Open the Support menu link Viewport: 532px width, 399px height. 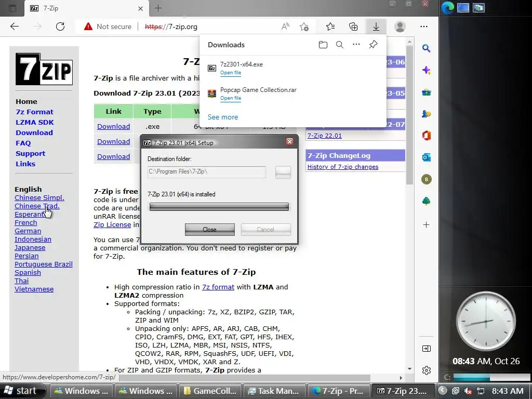30,153
